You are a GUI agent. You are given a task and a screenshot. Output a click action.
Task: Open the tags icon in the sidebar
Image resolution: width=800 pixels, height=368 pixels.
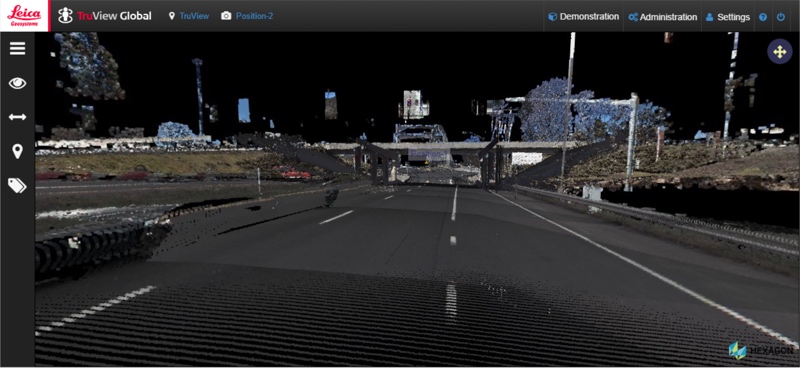(x=17, y=185)
